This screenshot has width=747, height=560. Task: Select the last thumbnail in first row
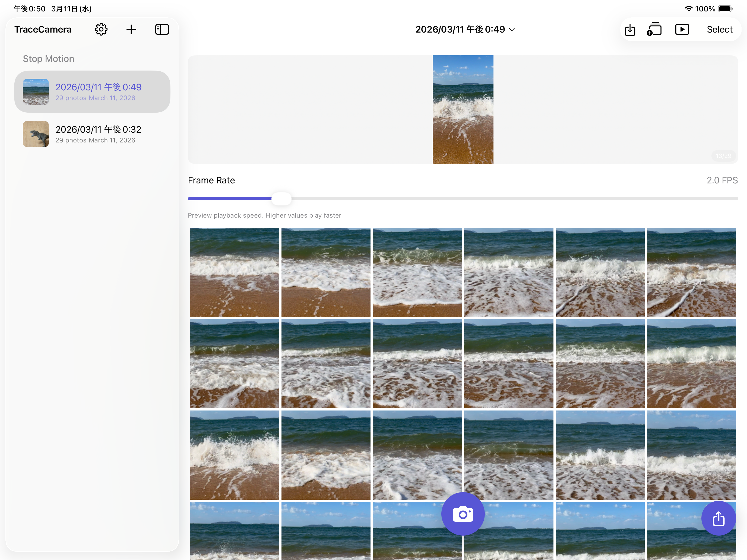coord(691,272)
